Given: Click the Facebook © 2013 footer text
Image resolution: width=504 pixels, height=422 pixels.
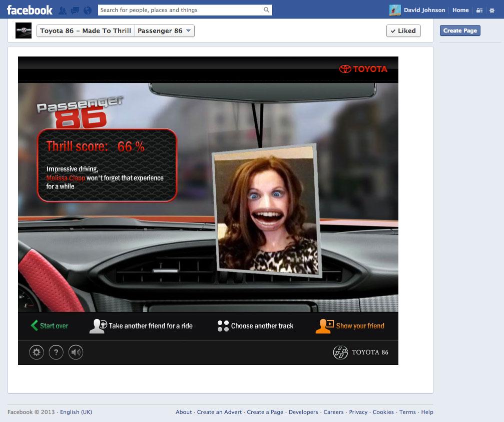Looking at the screenshot, I should pos(31,412).
